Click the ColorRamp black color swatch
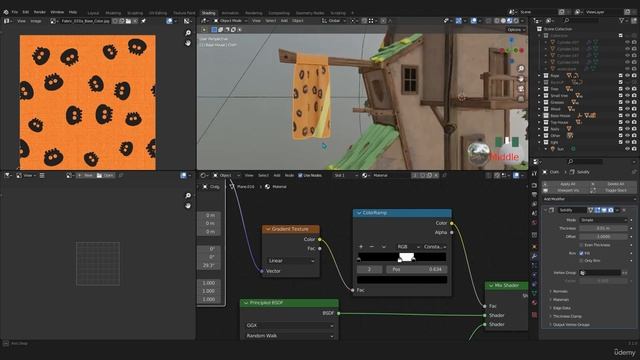Image resolution: width=640 pixels, height=360 pixels. tap(402, 280)
